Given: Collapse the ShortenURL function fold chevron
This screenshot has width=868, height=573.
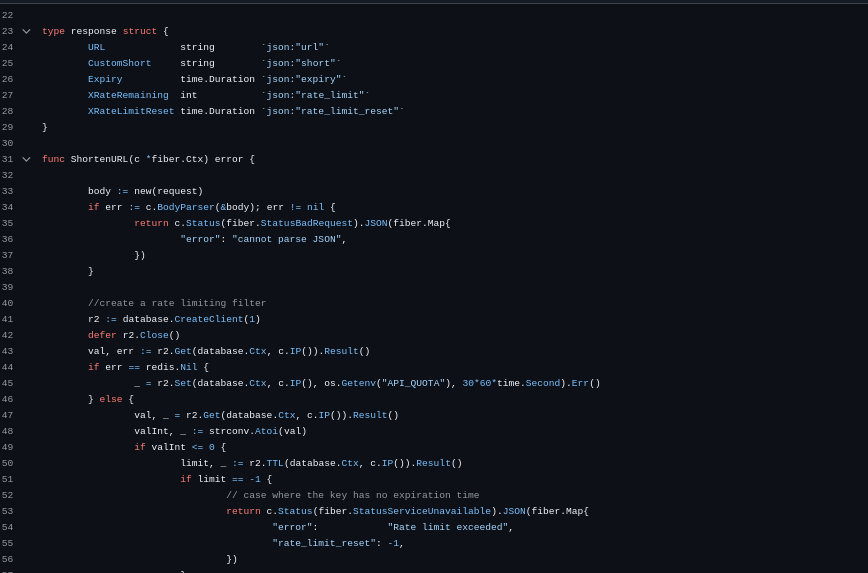Looking at the screenshot, I should point(26,159).
